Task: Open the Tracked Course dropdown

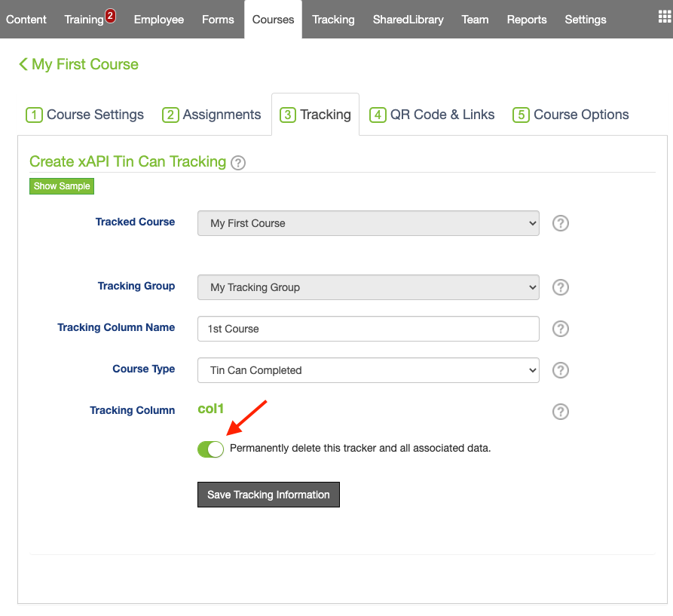Action: pos(369,223)
